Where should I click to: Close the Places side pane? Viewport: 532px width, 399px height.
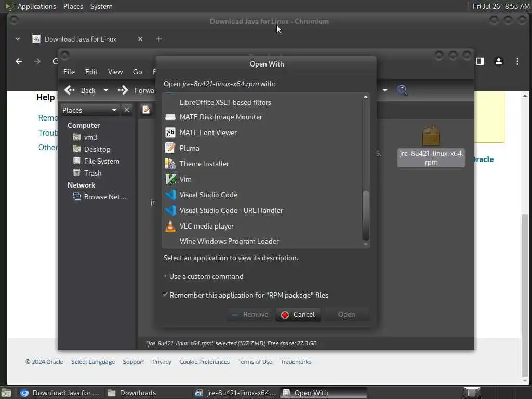click(127, 110)
